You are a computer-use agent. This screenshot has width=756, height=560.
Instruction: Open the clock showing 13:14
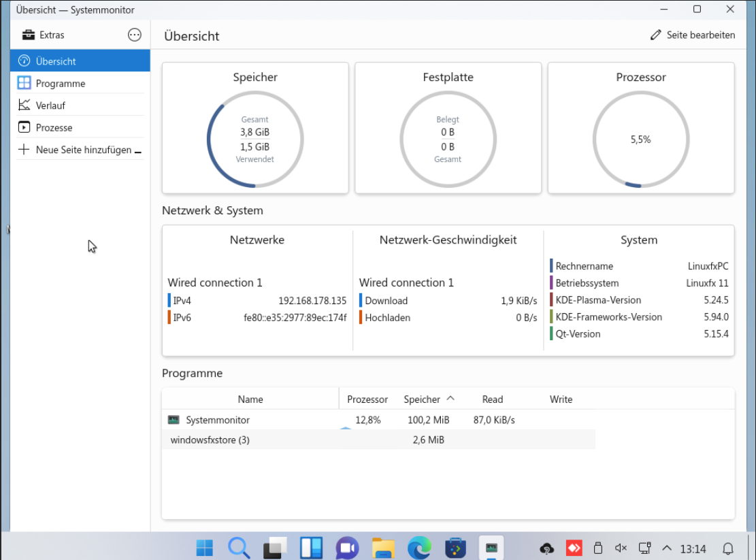(x=693, y=548)
